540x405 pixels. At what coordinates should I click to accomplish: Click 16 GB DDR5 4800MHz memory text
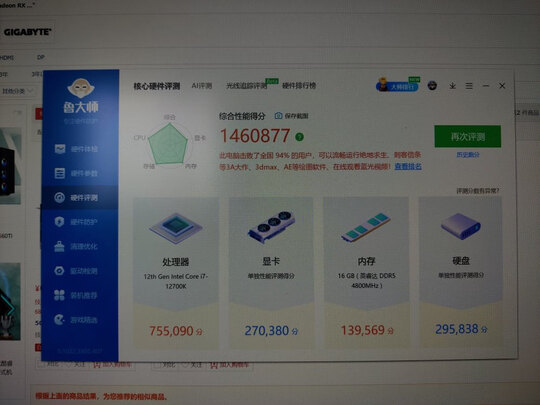pos(367,281)
